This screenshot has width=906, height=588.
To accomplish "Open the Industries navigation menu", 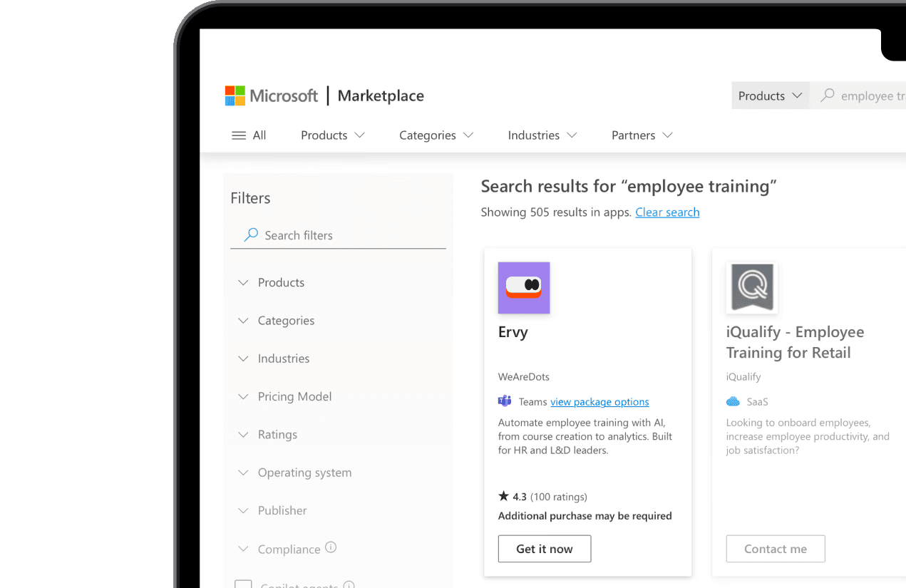I will click(542, 135).
